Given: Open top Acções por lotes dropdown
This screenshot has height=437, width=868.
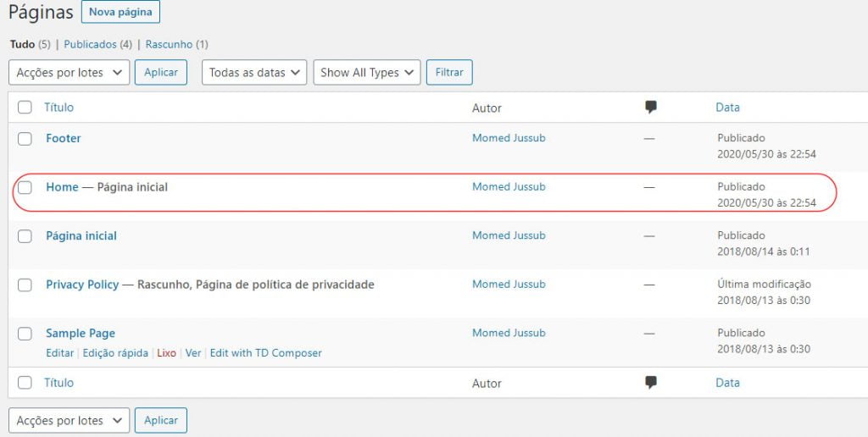Looking at the screenshot, I should [70, 73].
